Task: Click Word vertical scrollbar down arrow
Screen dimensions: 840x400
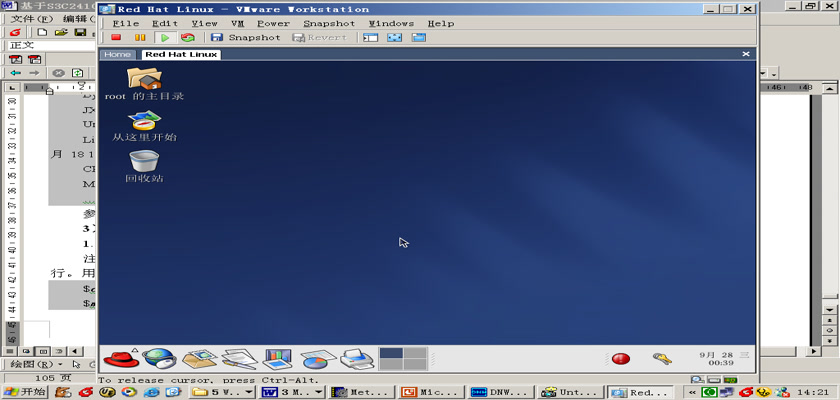Action: [829, 310]
